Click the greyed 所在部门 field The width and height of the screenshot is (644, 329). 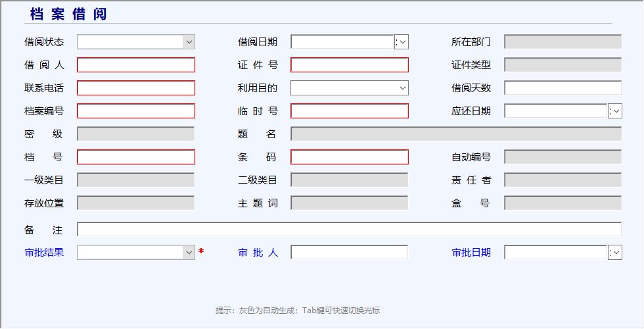(563, 41)
